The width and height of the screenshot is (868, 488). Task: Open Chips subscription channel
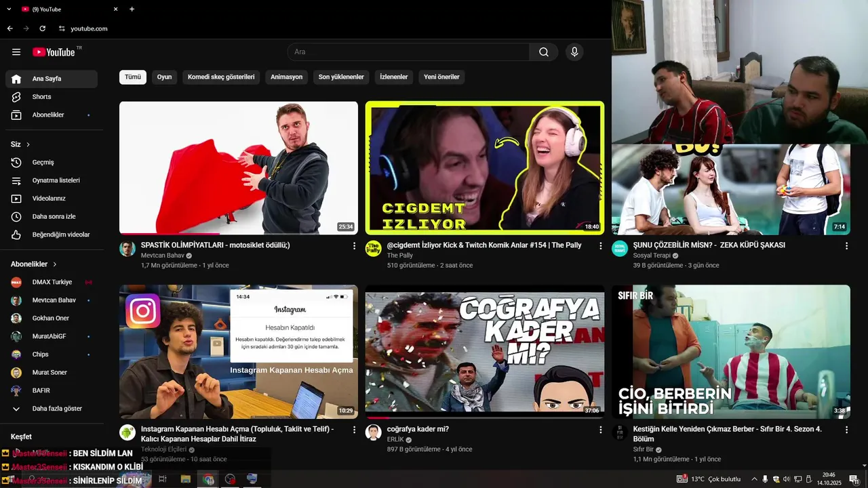click(x=52, y=354)
